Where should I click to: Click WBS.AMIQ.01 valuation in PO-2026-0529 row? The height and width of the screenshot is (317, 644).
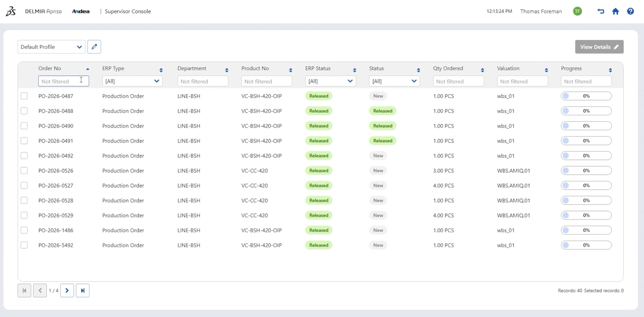point(514,215)
